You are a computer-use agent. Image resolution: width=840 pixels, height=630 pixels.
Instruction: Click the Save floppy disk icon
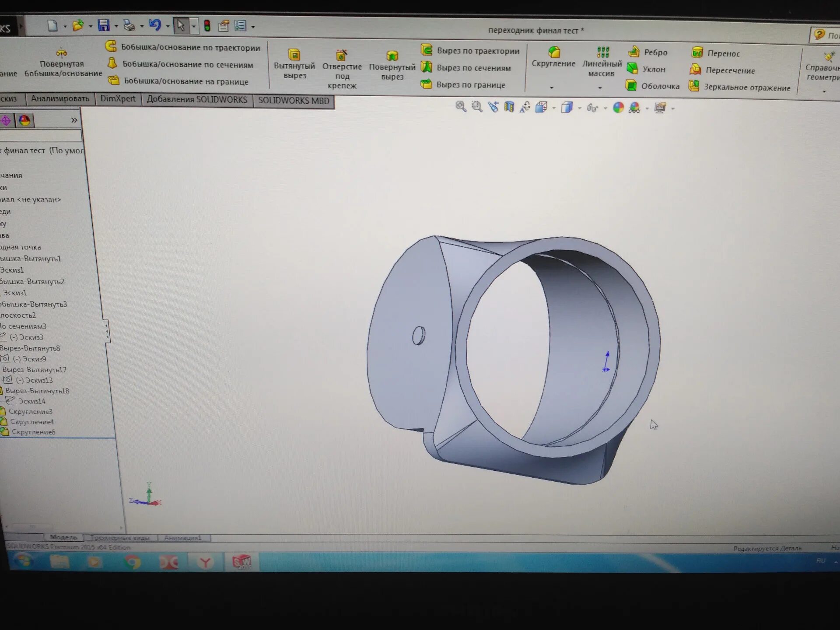tap(103, 25)
